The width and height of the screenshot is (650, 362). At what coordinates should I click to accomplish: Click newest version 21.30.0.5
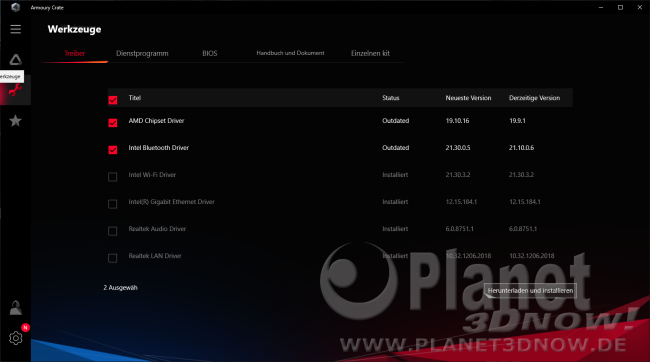(x=458, y=148)
